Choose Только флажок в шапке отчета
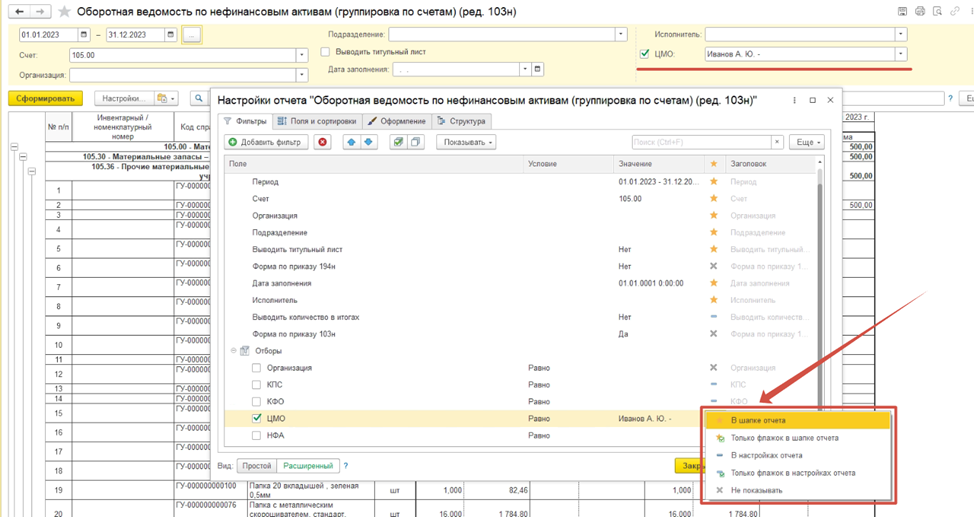974x517 pixels. point(798,438)
